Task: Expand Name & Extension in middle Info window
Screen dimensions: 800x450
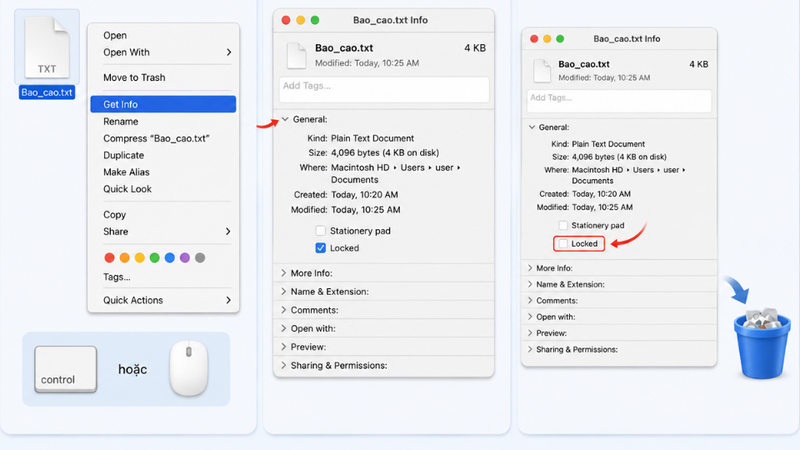Action: pyautogui.click(x=284, y=291)
